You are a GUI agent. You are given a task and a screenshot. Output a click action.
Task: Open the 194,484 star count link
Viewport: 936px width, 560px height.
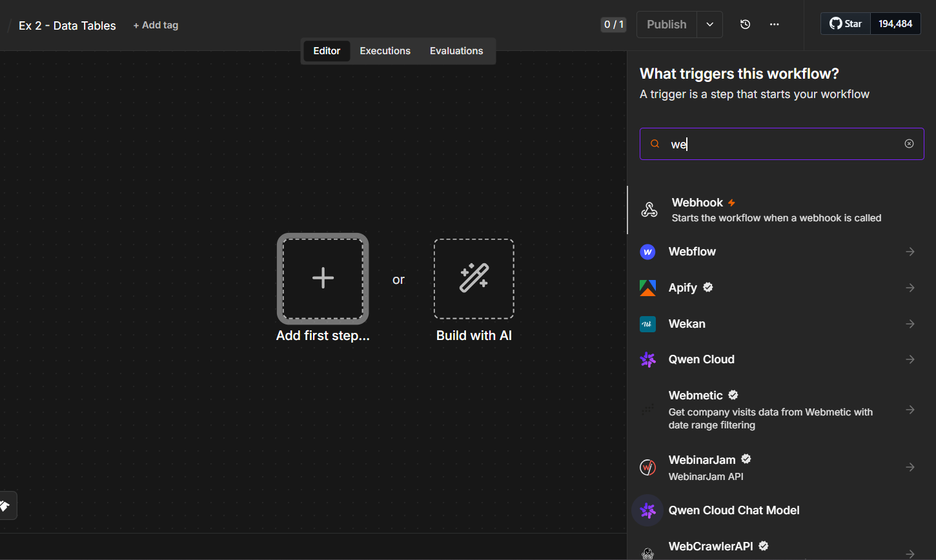click(895, 24)
